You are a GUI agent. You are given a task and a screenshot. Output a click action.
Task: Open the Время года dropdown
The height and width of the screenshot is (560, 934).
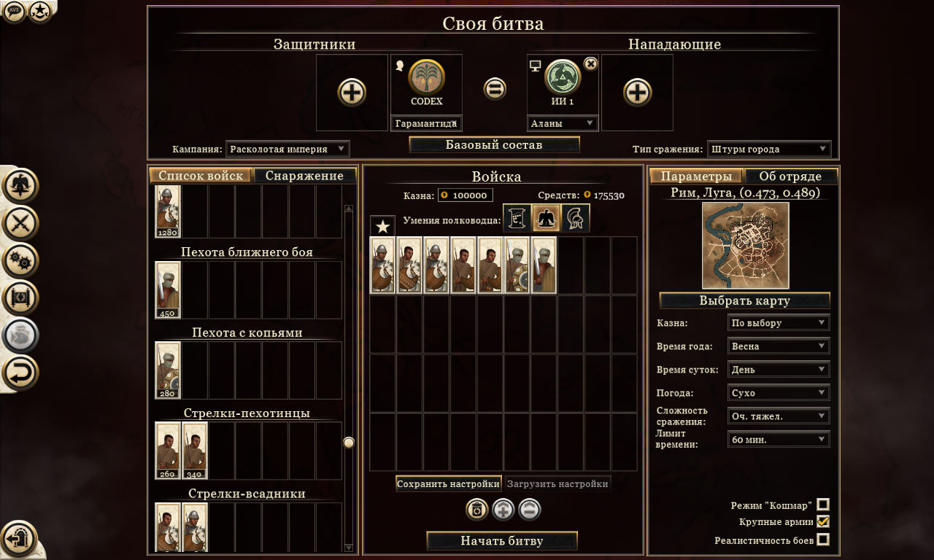779,346
